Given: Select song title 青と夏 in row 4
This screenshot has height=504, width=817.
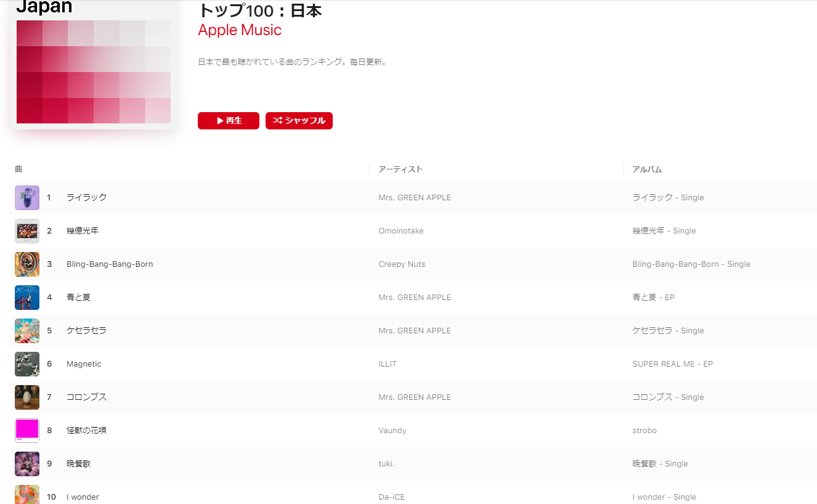Looking at the screenshot, I should pyautogui.click(x=79, y=298).
